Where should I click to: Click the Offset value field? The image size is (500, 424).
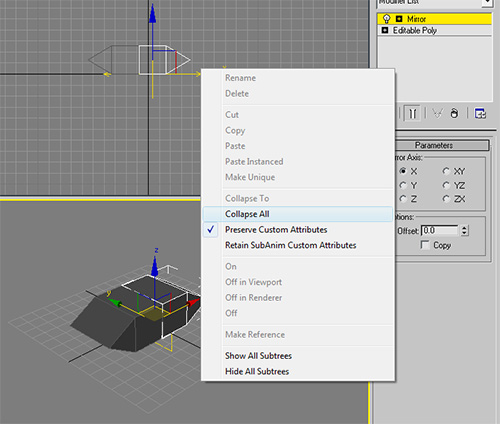440,230
